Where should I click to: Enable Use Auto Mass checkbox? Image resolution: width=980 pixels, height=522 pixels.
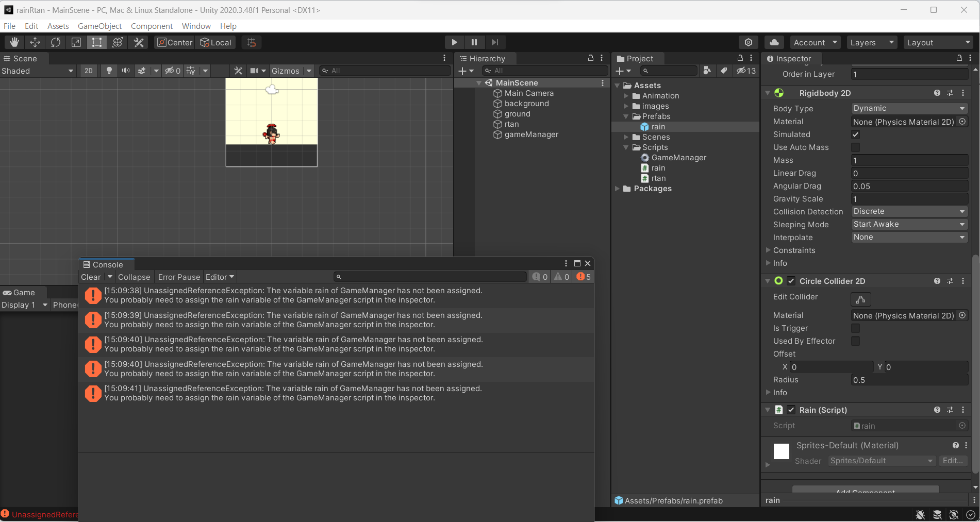(x=855, y=147)
